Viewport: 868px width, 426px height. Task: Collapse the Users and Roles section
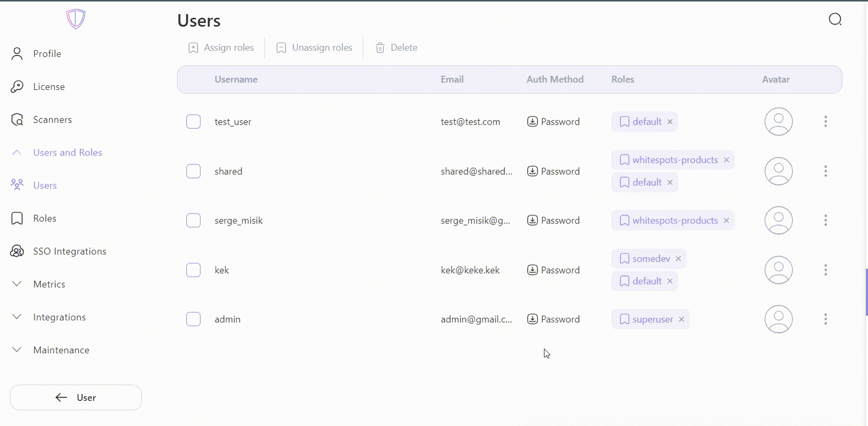(x=17, y=152)
